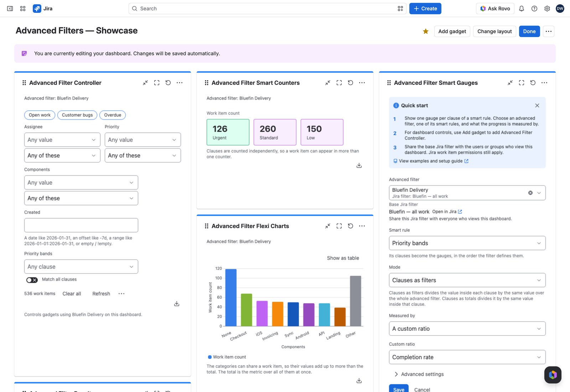Refresh the Advanced Filter Flexi Charts gadget

coord(351,226)
